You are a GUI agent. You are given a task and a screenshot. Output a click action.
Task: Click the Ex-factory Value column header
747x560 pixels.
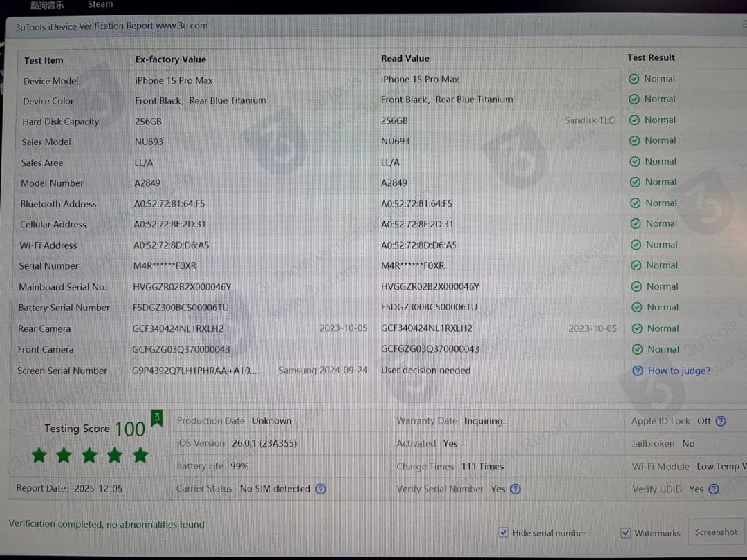click(171, 59)
